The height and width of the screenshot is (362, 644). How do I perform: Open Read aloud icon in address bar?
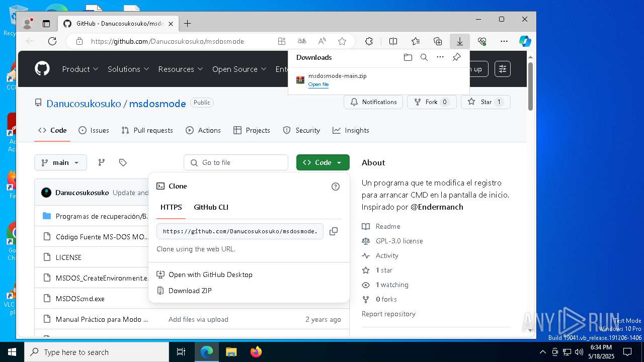click(x=322, y=41)
